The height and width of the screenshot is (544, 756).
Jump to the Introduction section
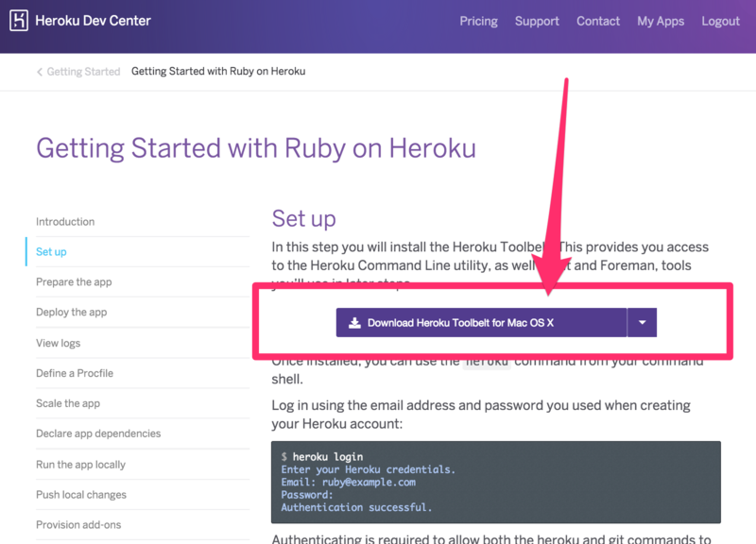65,222
